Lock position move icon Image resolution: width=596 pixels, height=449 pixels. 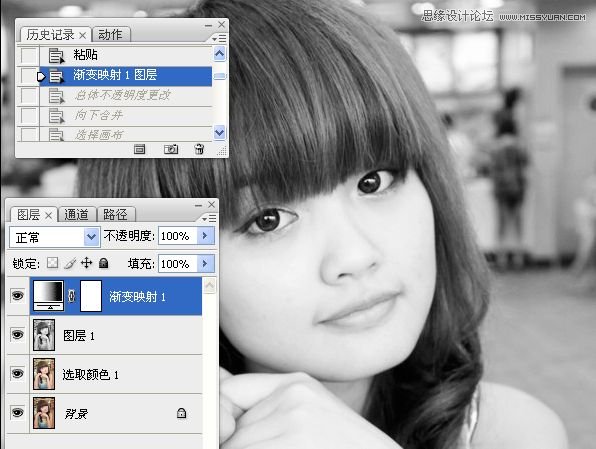87,263
